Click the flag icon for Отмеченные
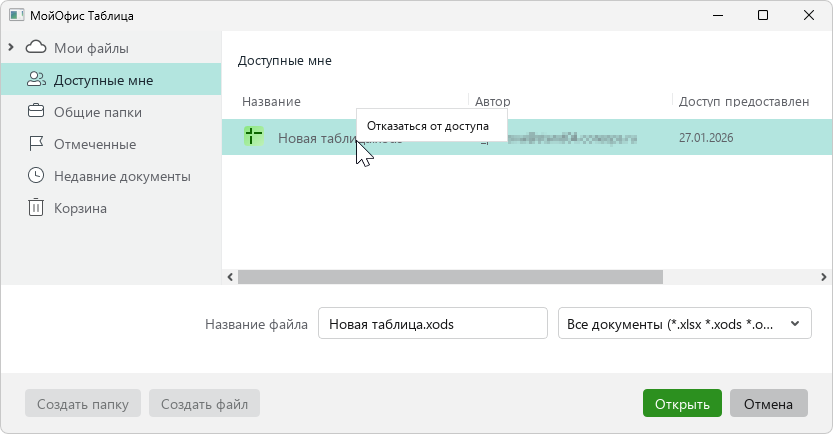The height and width of the screenshot is (434, 833). 36,143
